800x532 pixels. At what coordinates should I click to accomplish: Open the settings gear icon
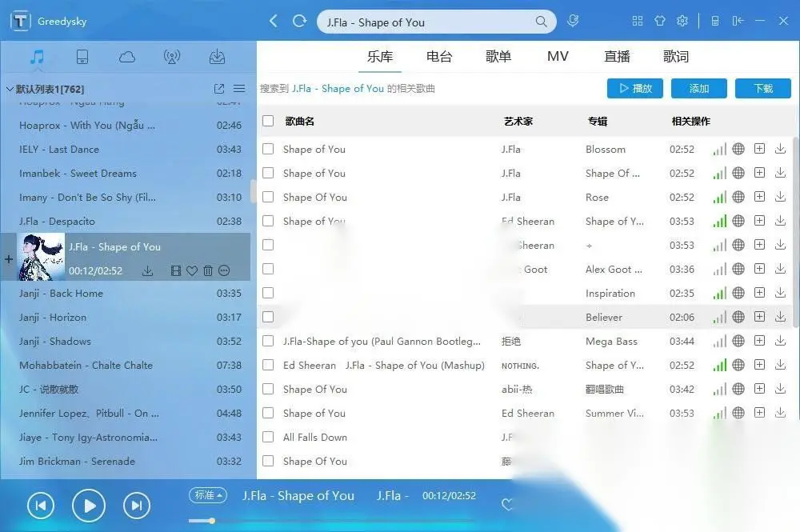point(682,21)
